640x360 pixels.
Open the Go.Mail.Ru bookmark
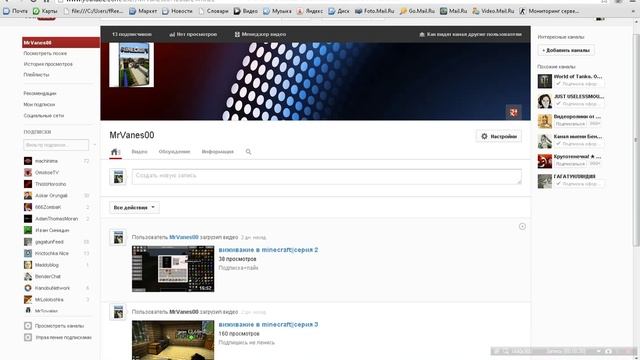[x=418, y=11]
